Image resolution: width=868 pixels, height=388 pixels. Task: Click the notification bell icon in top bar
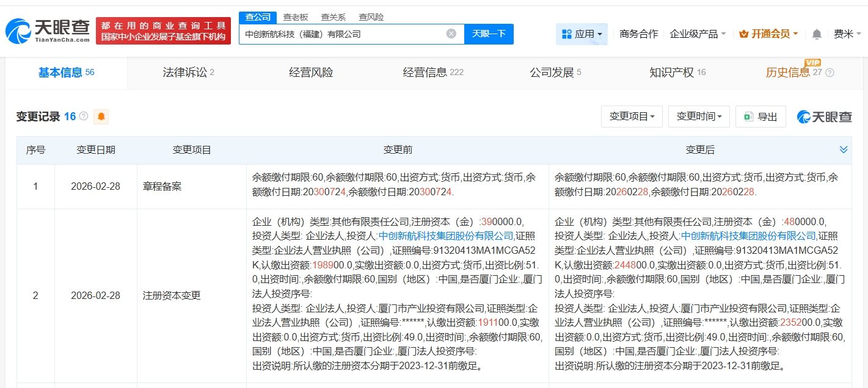pyautogui.click(x=816, y=34)
